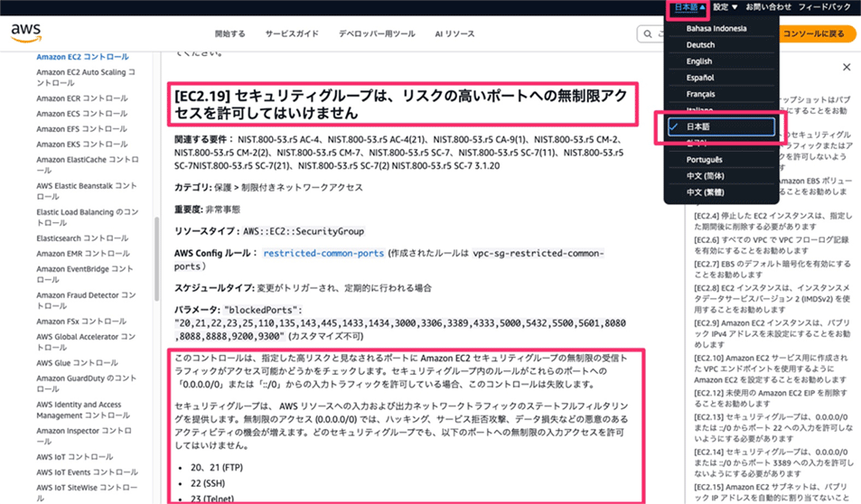This screenshot has width=861, height=504.
Task: Pick Español from language list
Action: pyautogui.click(x=699, y=78)
